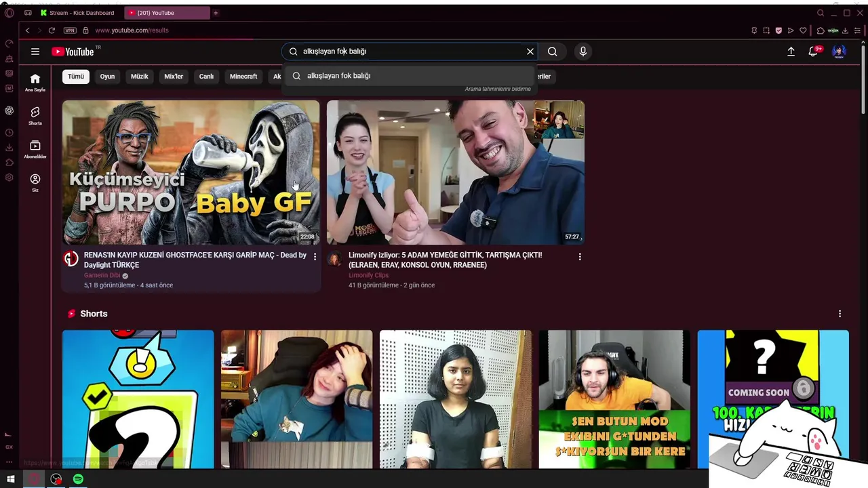Open the Limonify 57:27 video thumbnail

pos(456,172)
